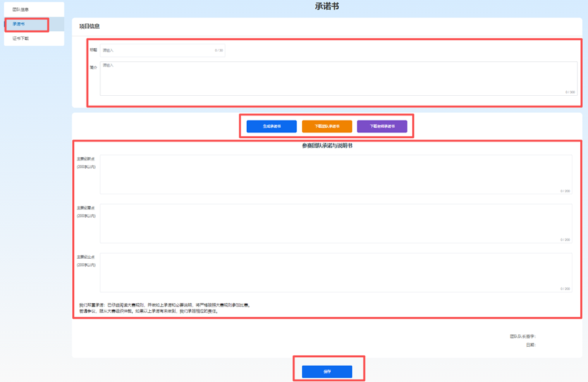Select 承诺书 in the left sidebar
588x382 pixels.
pos(19,24)
